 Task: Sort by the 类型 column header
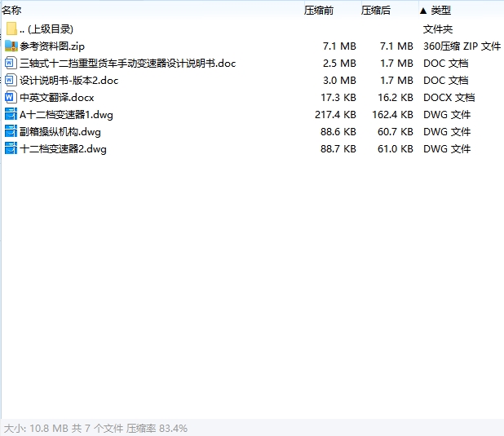pyautogui.click(x=440, y=11)
